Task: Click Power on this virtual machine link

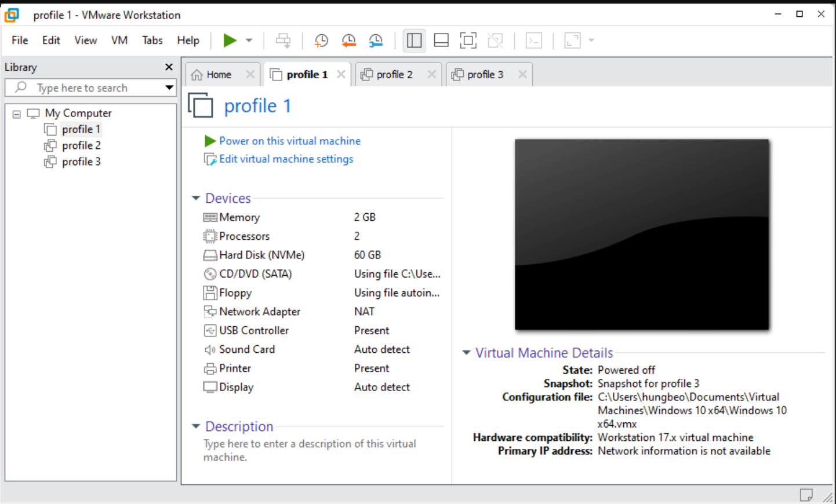Action: coord(290,141)
